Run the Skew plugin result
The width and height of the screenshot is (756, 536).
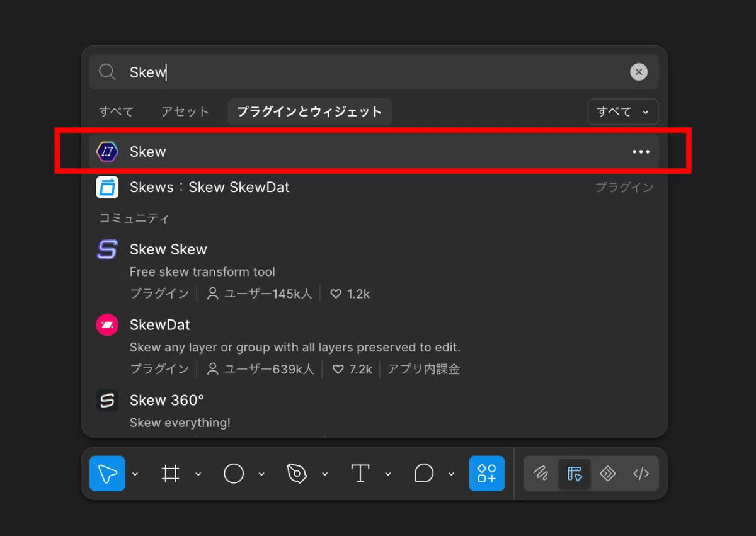(x=374, y=152)
